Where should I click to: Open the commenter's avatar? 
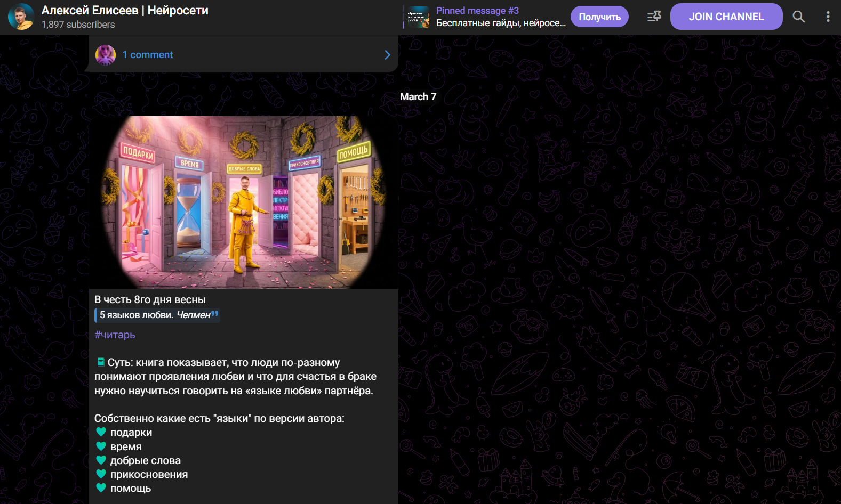point(106,55)
